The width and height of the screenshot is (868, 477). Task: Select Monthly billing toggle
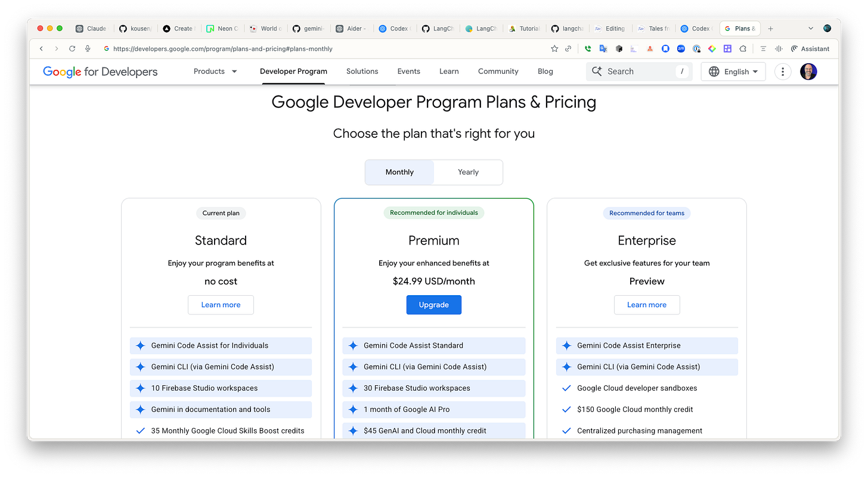[x=399, y=172]
